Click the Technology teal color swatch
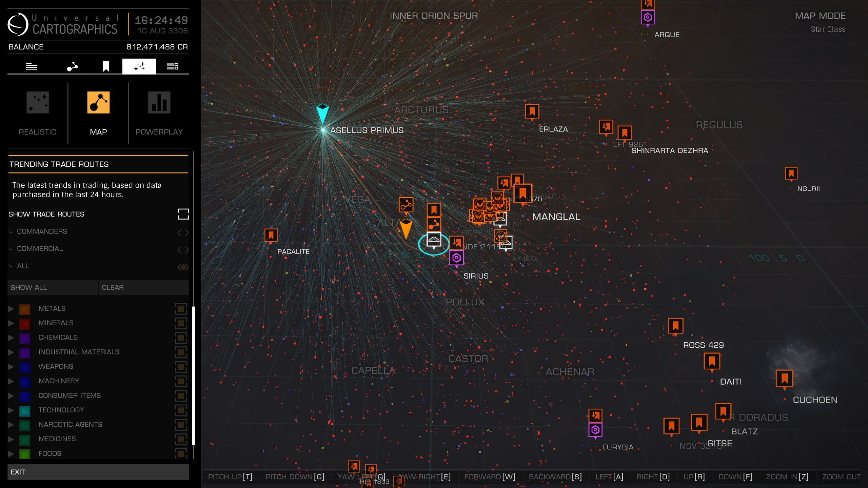Image resolution: width=868 pixels, height=488 pixels. [x=25, y=411]
